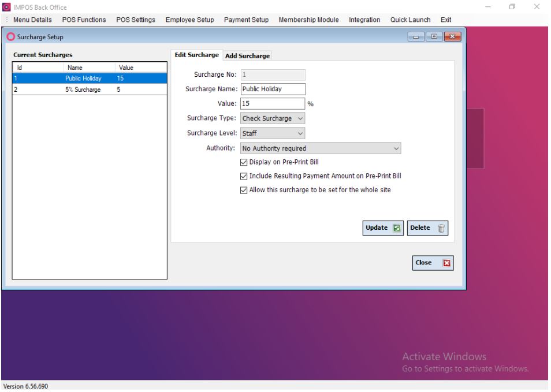Open the Authority dropdown list
The height and width of the screenshot is (392, 551).
coord(396,148)
